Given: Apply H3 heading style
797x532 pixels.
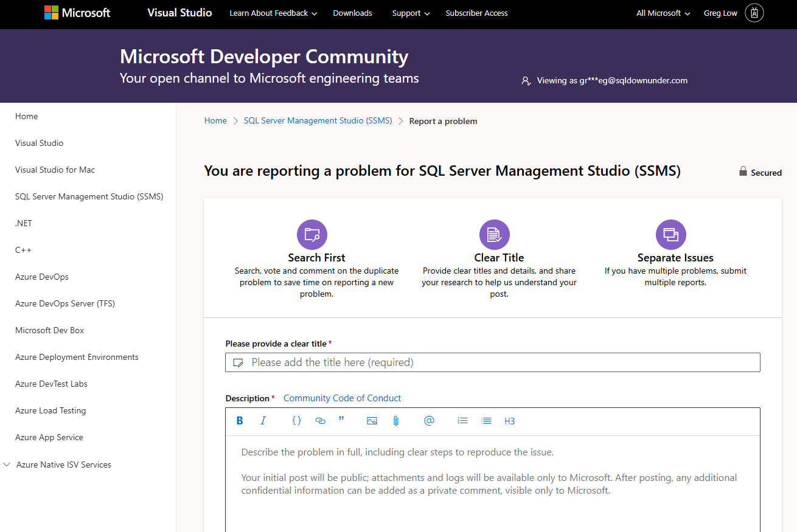Looking at the screenshot, I should tap(509, 421).
